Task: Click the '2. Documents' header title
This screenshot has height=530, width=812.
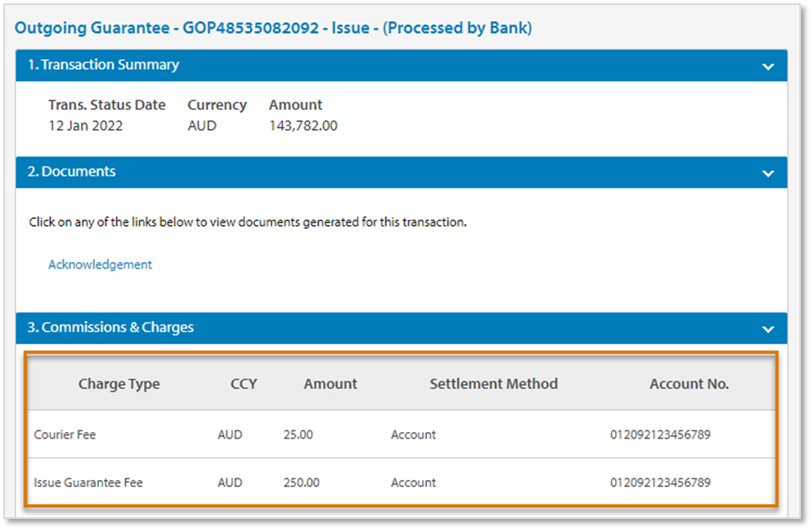Action: [72, 172]
